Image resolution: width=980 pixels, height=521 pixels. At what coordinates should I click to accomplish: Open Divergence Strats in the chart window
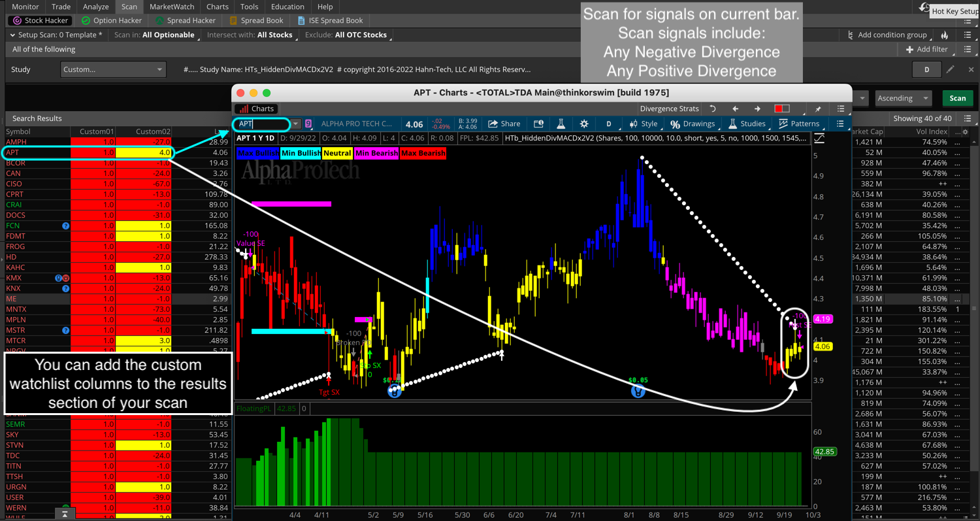point(669,109)
